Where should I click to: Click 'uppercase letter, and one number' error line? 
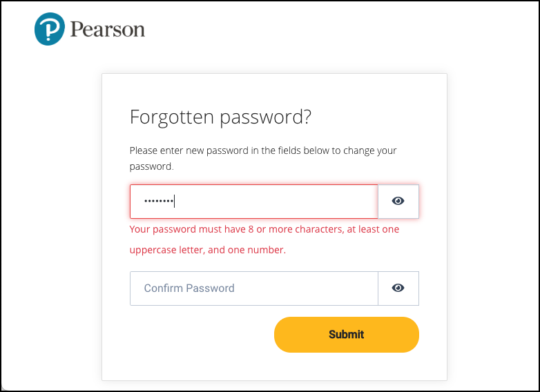point(208,250)
